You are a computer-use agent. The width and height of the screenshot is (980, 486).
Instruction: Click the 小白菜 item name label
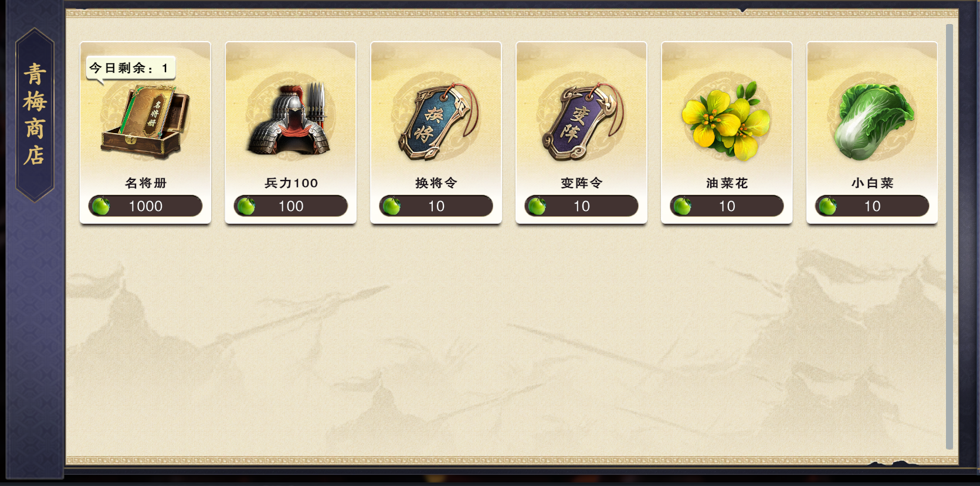point(873,183)
